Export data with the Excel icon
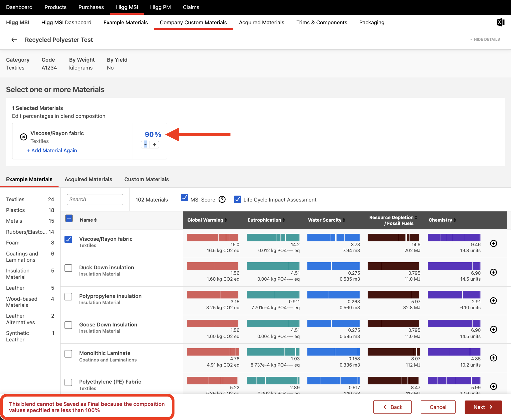Image resolution: width=511 pixels, height=420 pixels. [501, 22]
